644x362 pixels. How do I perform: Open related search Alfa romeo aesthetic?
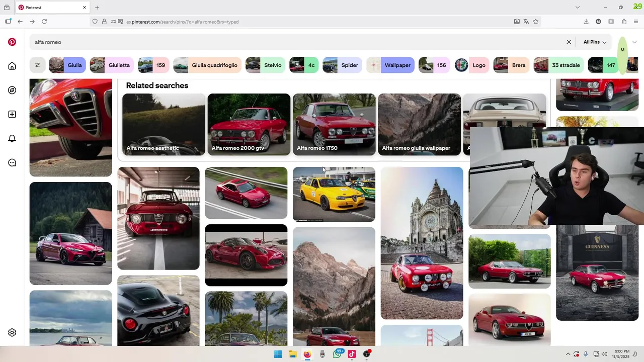coord(164,125)
